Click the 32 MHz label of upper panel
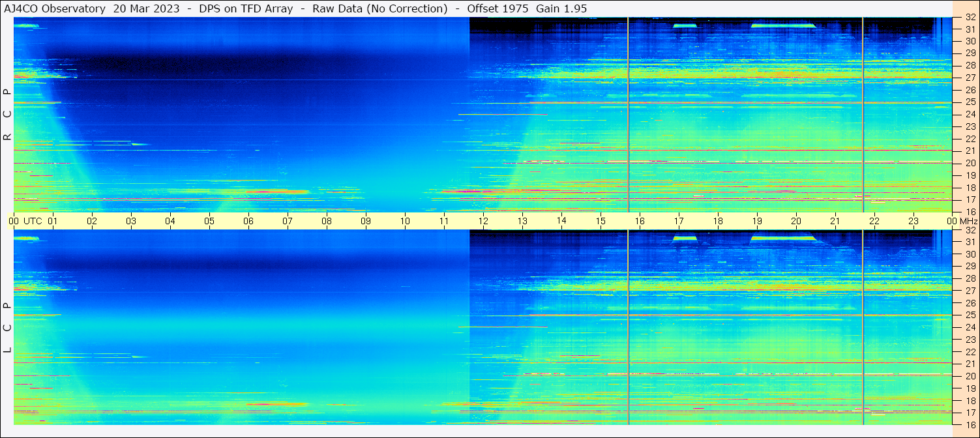The height and width of the screenshot is (438, 980). 970,18
